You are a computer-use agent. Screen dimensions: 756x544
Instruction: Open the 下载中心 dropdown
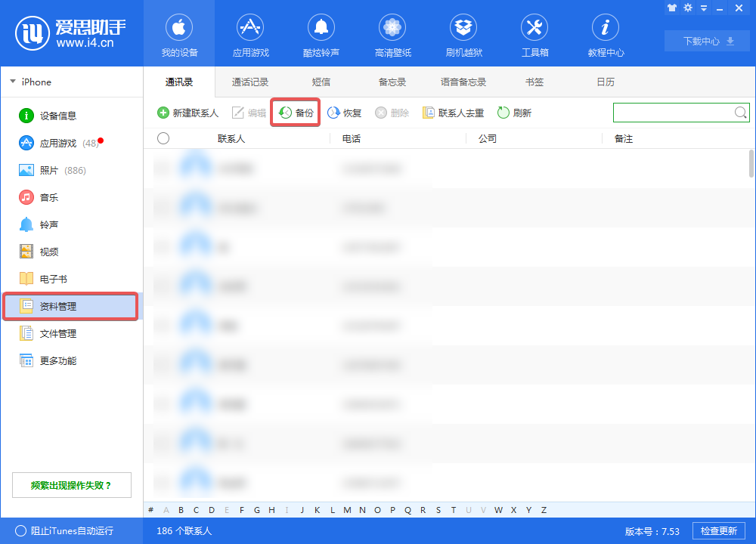click(706, 41)
